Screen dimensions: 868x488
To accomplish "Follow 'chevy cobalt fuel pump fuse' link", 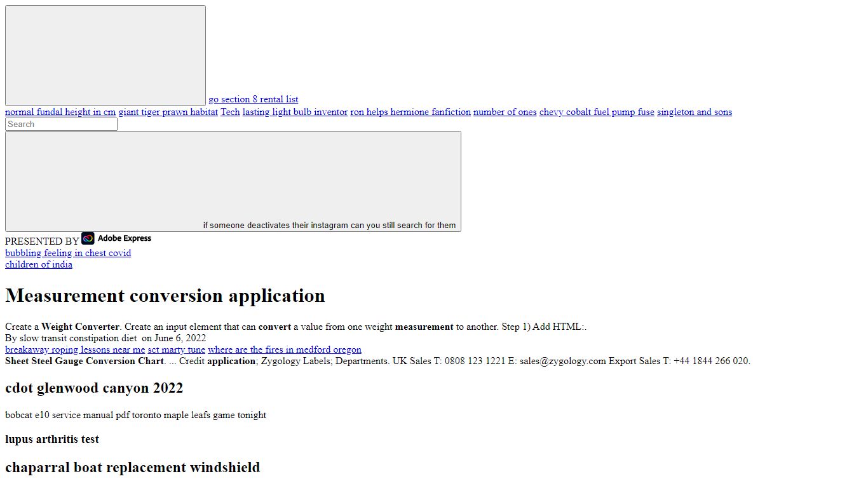I will (x=597, y=112).
